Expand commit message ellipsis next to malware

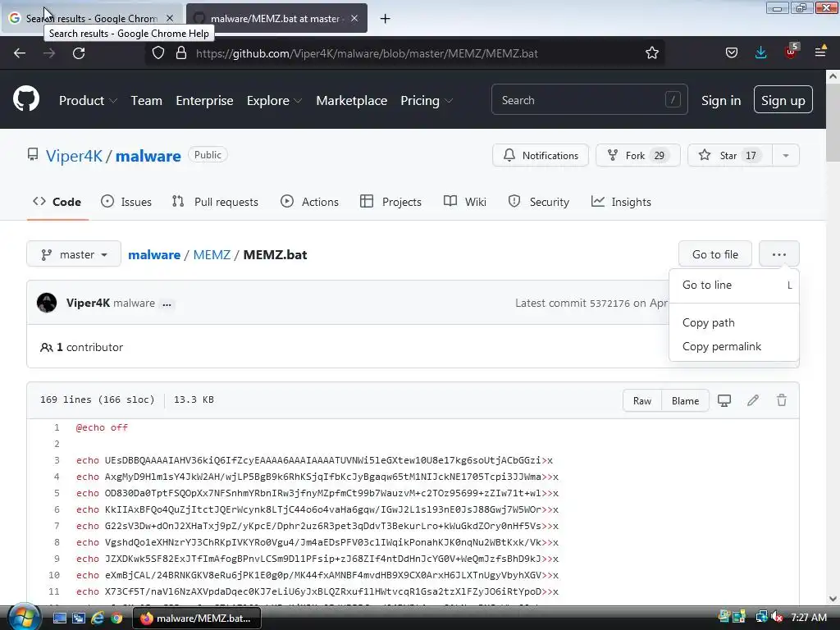(x=167, y=304)
